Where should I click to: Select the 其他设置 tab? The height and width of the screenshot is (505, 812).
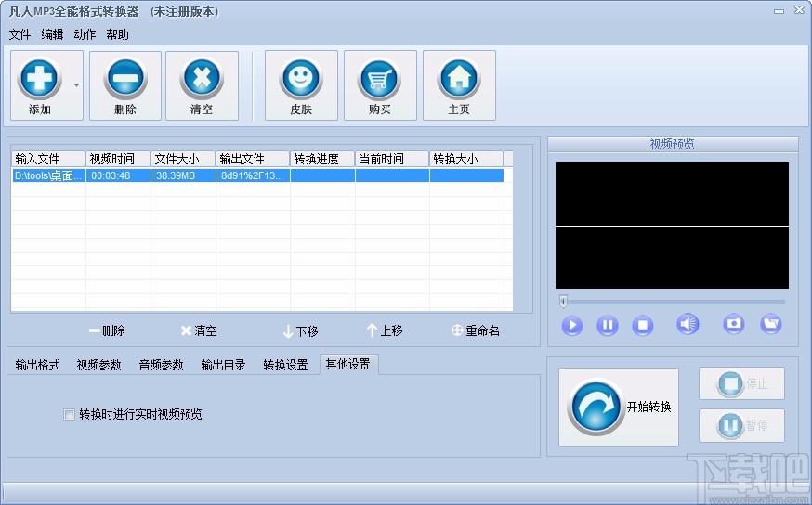pos(348,364)
